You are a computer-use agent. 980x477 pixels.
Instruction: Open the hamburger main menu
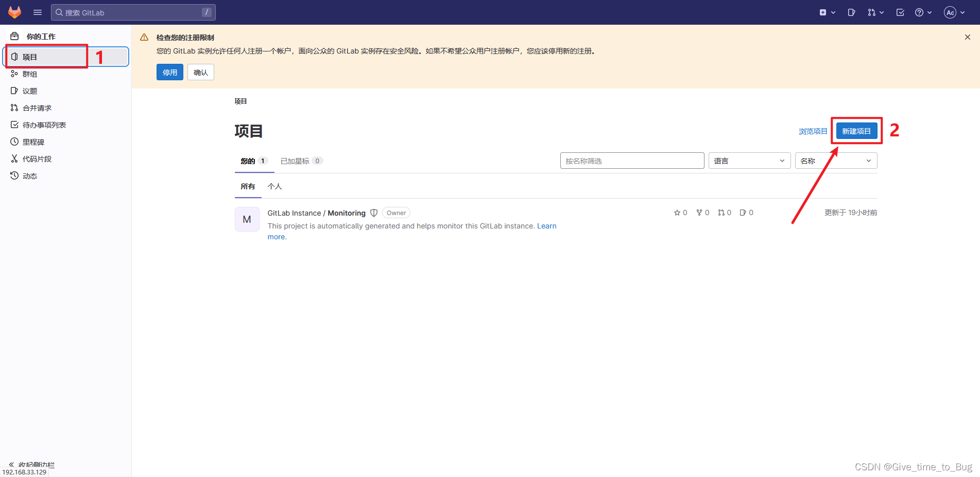[x=38, y=12]
